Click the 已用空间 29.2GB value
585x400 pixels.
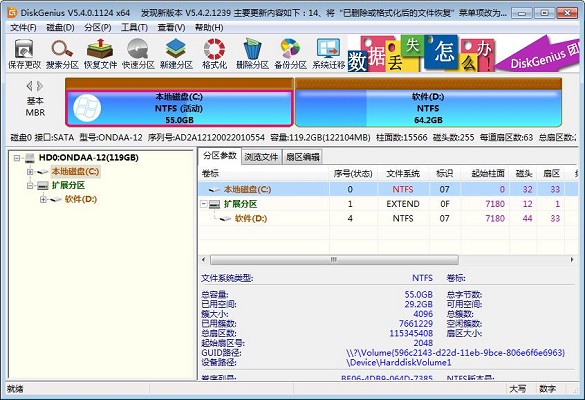419,304
